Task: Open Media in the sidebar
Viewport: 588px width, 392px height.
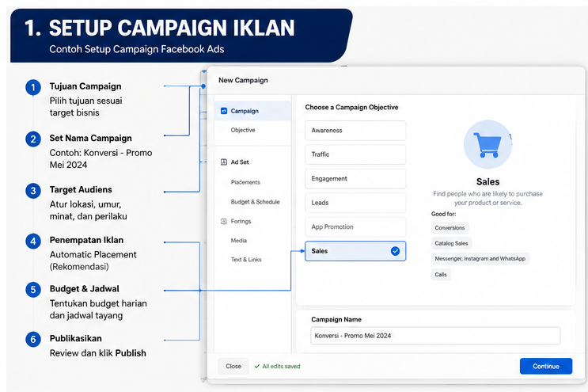Action: pyautogui.click(x=238, y=241)
